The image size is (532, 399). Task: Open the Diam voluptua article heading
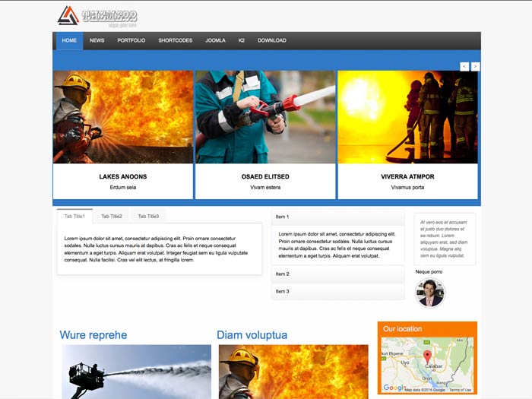click(x=252, y=335)
